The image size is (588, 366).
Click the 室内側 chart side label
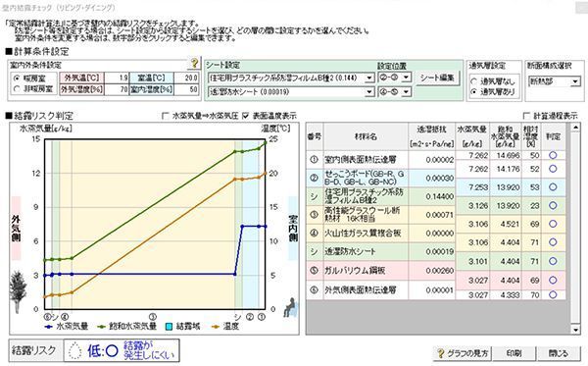pos(293,229)
